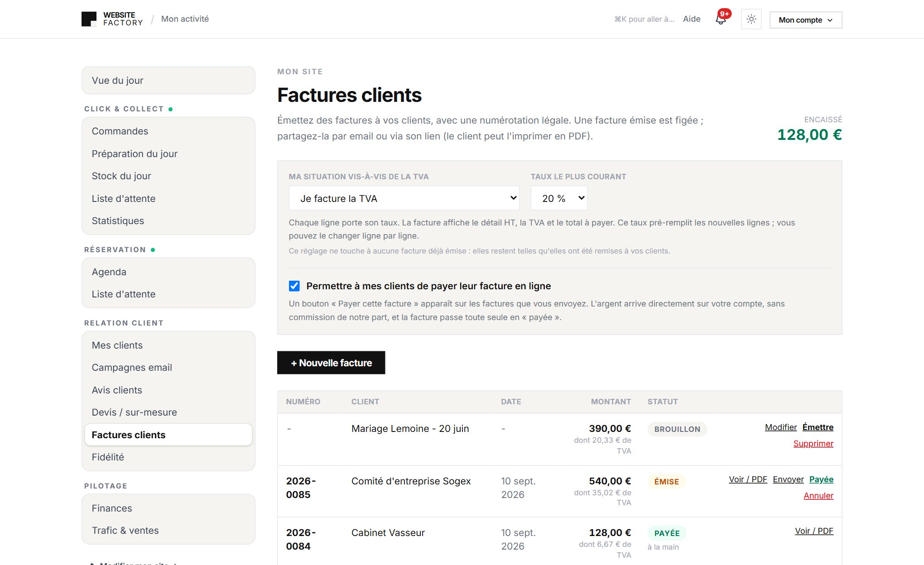Select Factures clients in sidebar

tap(168, 435)
